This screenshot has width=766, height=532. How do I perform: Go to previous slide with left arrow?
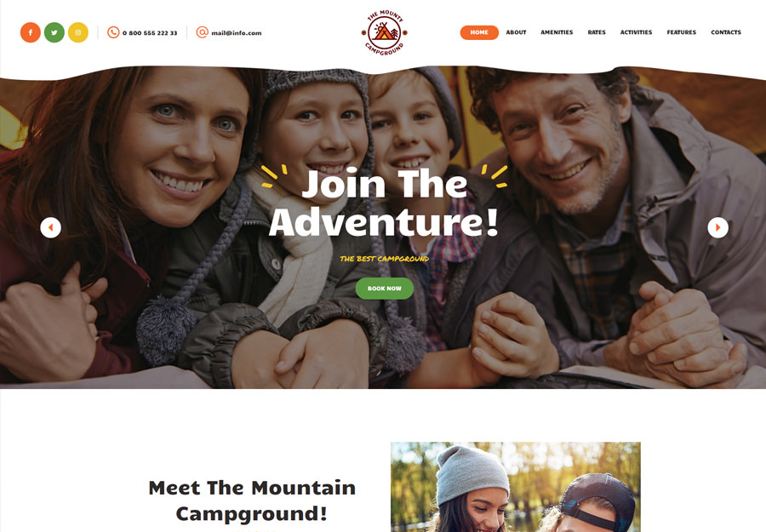[50, 227]
